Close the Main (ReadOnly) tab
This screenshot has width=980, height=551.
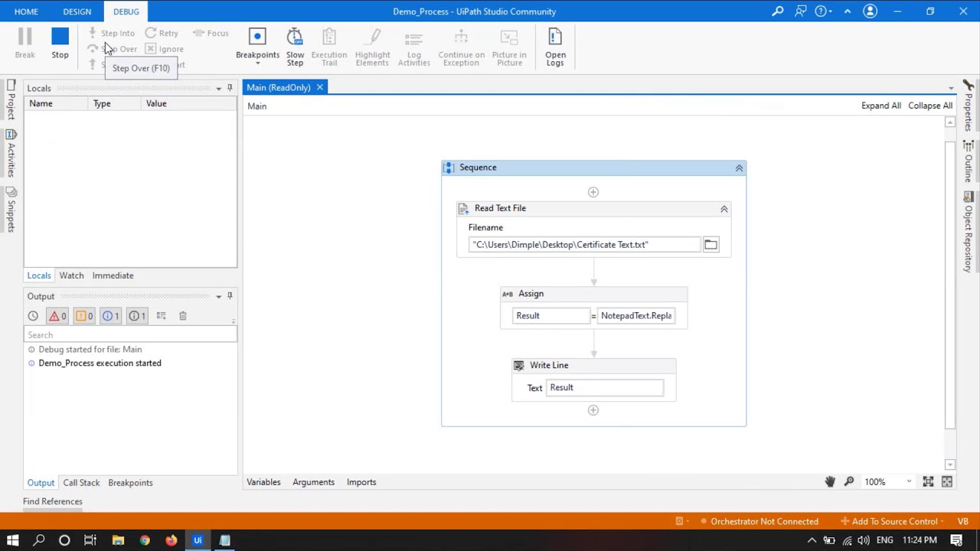319,87
